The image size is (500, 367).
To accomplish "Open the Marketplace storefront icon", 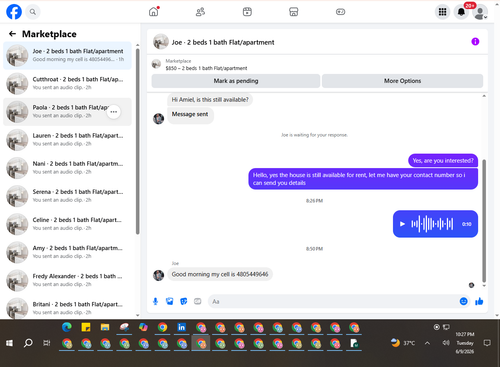I will (x=294, y=12).
